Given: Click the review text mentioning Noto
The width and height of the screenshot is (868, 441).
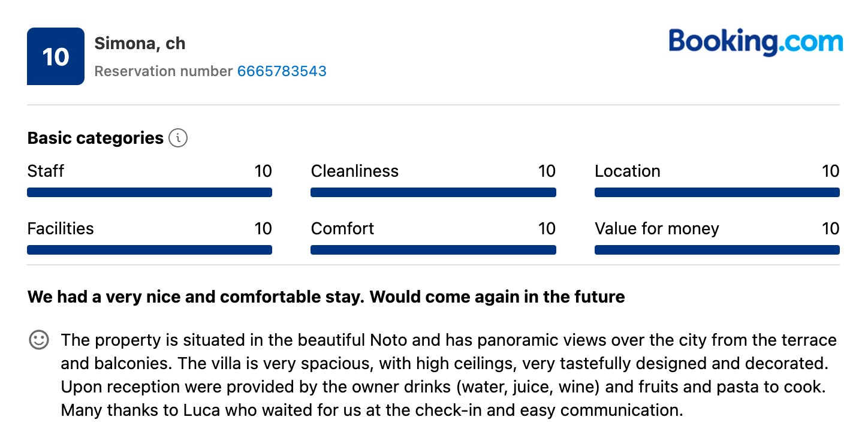Looking at the screenshot, I should (448, 375).
